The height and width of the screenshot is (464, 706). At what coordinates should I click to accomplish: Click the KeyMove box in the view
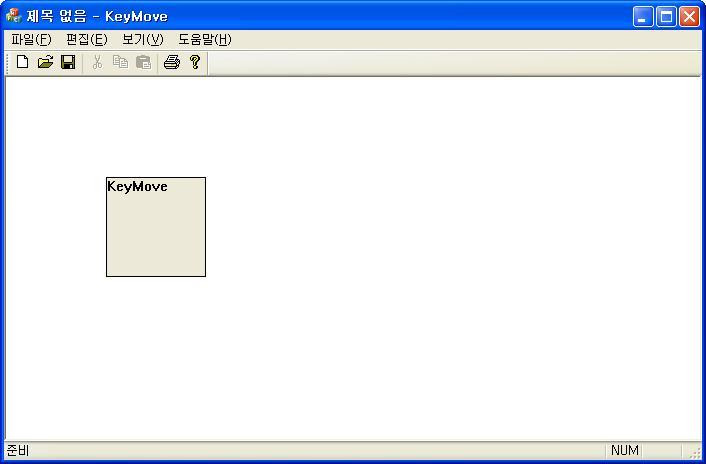click(x=156, y=227)
